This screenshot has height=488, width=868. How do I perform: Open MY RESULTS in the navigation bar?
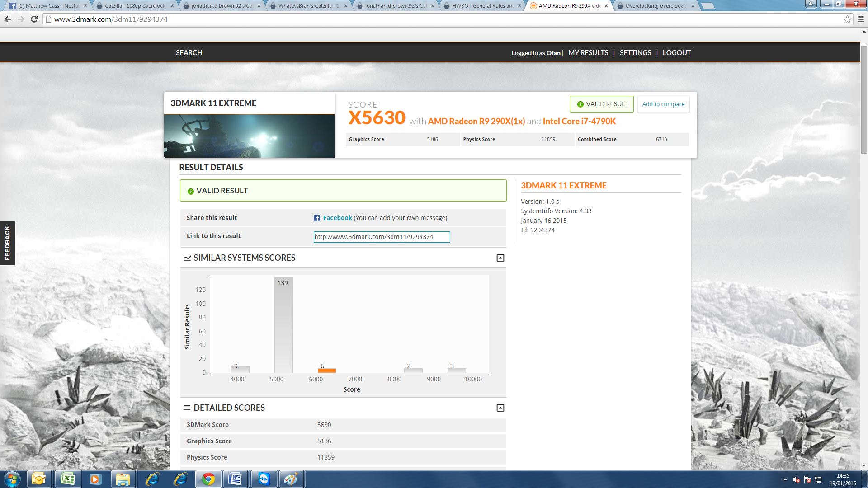[x=588, y=53]
